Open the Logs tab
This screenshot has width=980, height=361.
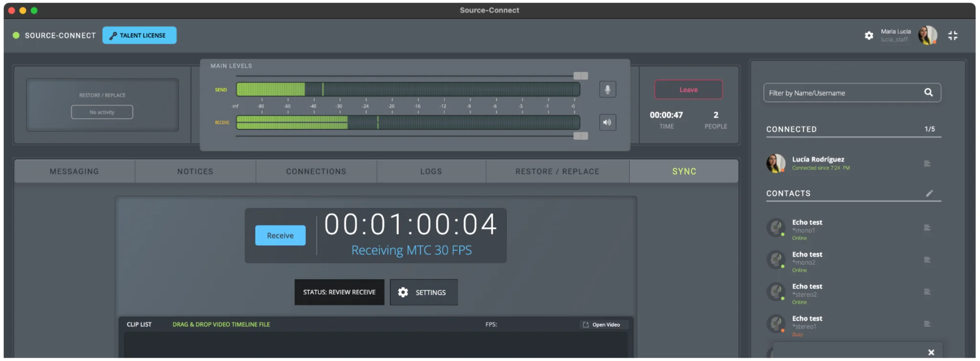point(431,171)
